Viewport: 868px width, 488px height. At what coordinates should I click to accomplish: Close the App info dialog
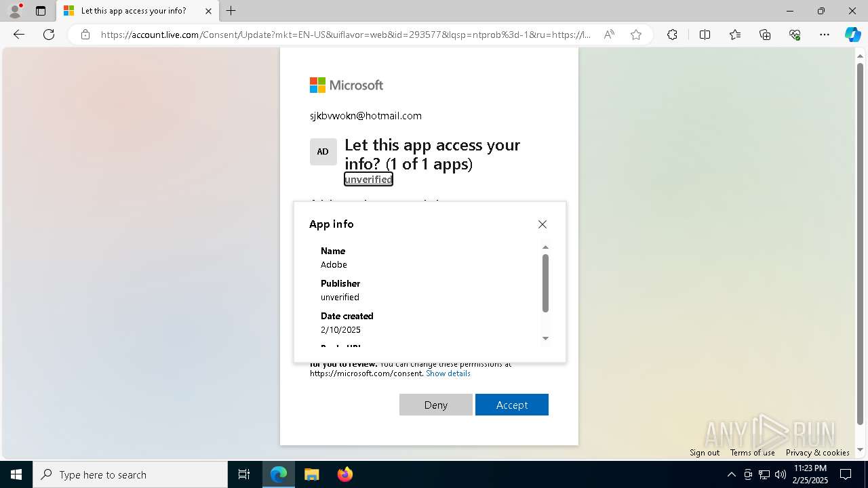[x=542, y=224]
